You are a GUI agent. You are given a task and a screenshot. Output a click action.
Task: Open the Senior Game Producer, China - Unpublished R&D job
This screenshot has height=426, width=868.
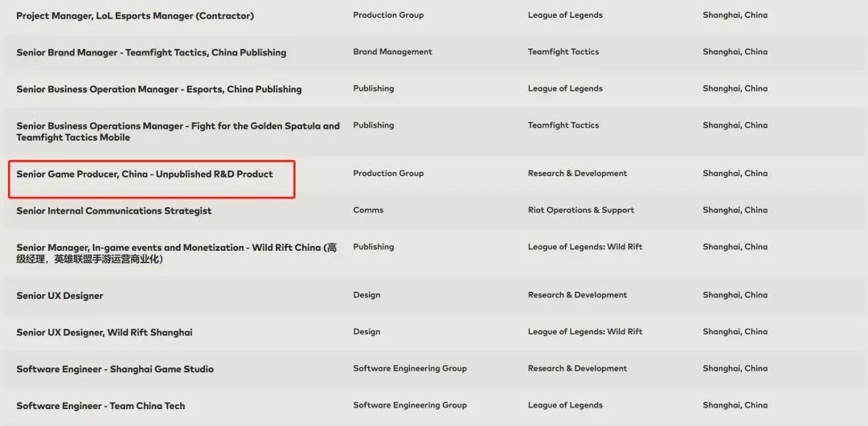[x=145, y=174]
